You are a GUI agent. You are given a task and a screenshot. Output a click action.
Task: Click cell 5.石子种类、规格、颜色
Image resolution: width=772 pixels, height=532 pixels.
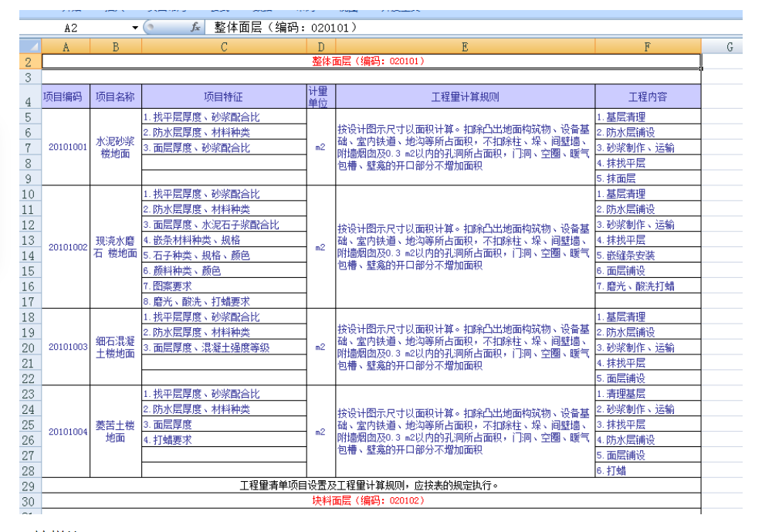[x=224, y=256]
